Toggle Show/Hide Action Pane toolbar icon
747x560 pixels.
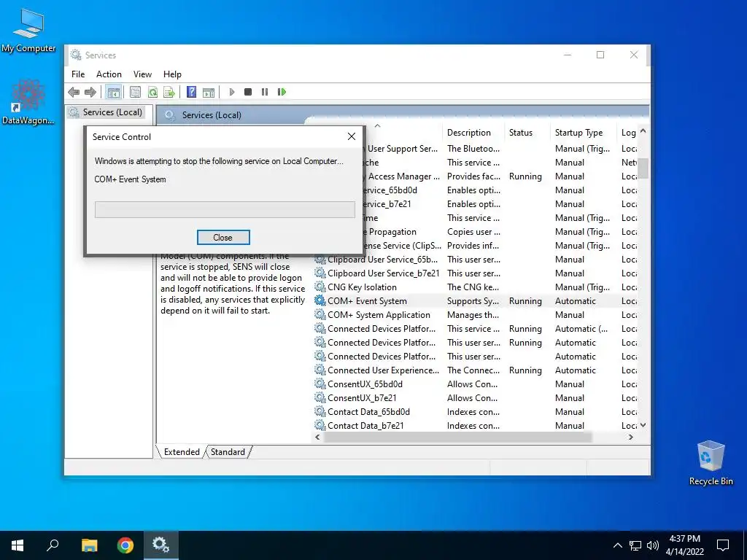coord(208,92)
